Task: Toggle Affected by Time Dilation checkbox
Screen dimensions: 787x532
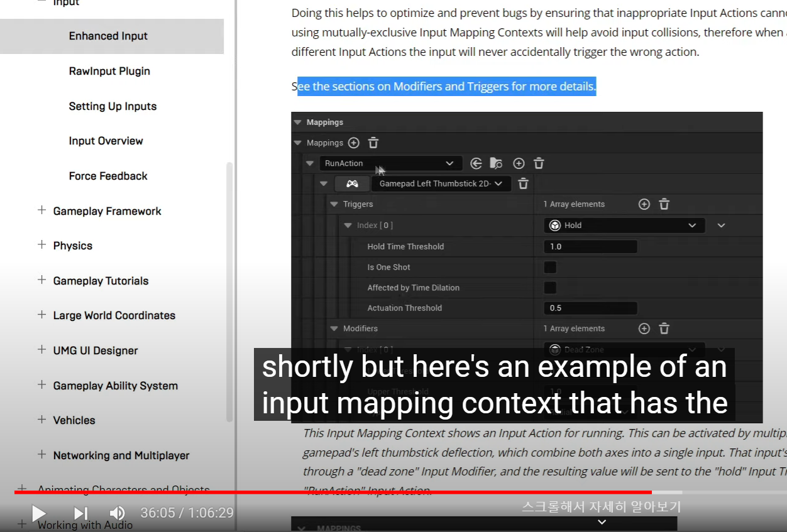Action: point(550,288)
